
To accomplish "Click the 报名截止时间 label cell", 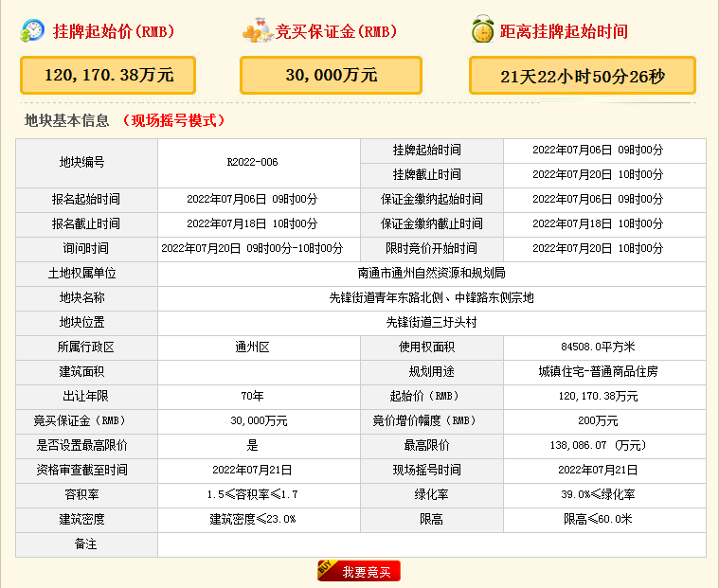I will coord(86,224).
